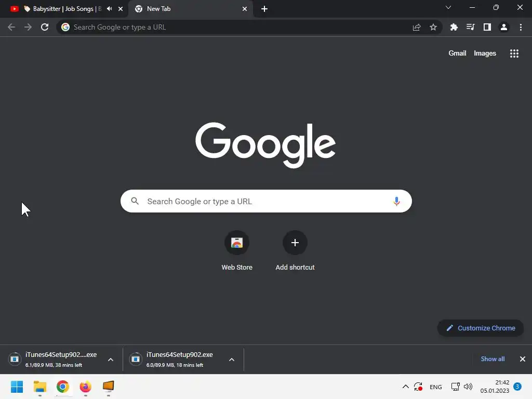Click the '6.0/89.9 MB, 18 mins left' status
Viewport: 532px width, 399px height.
(x=175, y=365)
